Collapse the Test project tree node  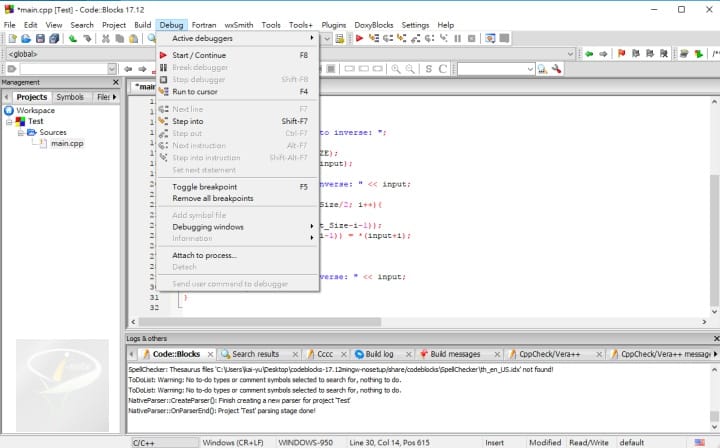click(x=9, y=121)
